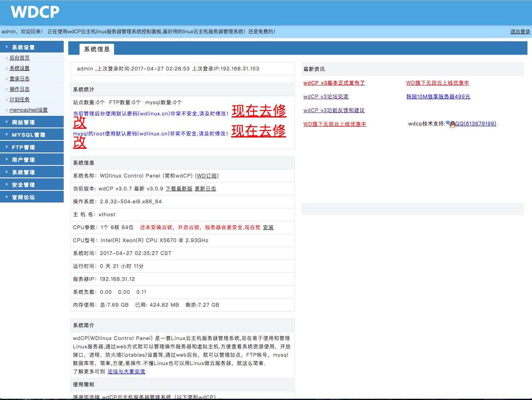Image resolution: width=532 pixels, height=400 pixels.
Task: Click 安装 to install cloud lock
Action: (x=268, y=227)
